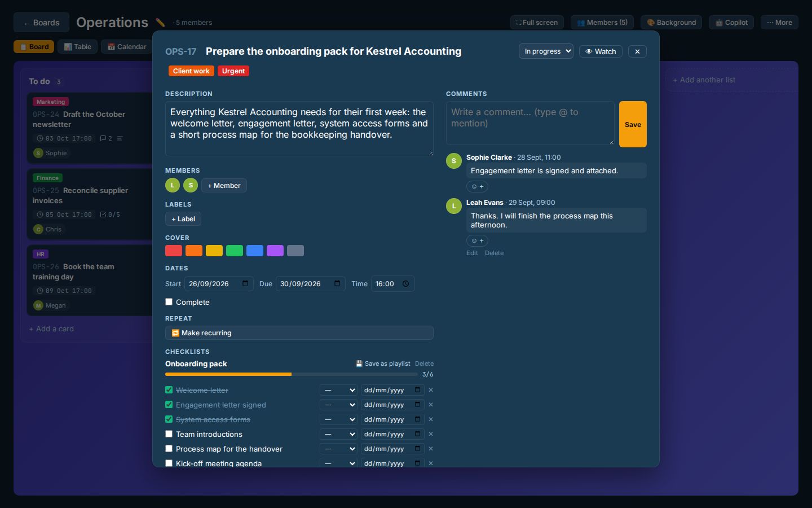This screenshot has width=812, height=508.
Task: Delete the Process map for the handover item
Action: click(431, 449)
